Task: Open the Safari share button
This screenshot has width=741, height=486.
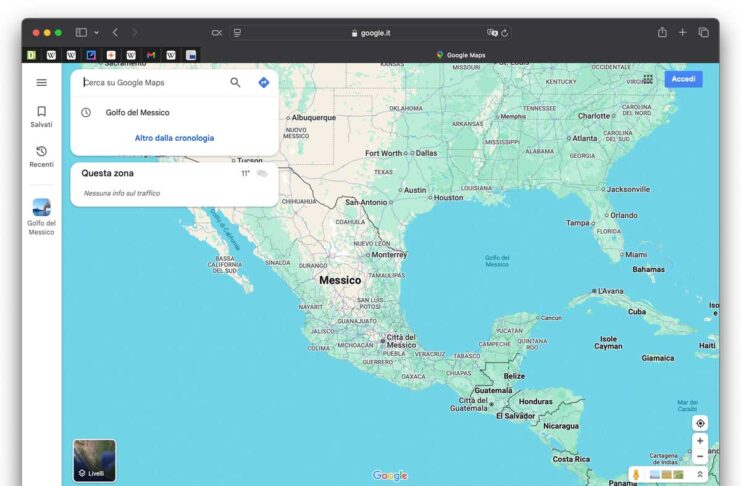Action: click(662, 32)
